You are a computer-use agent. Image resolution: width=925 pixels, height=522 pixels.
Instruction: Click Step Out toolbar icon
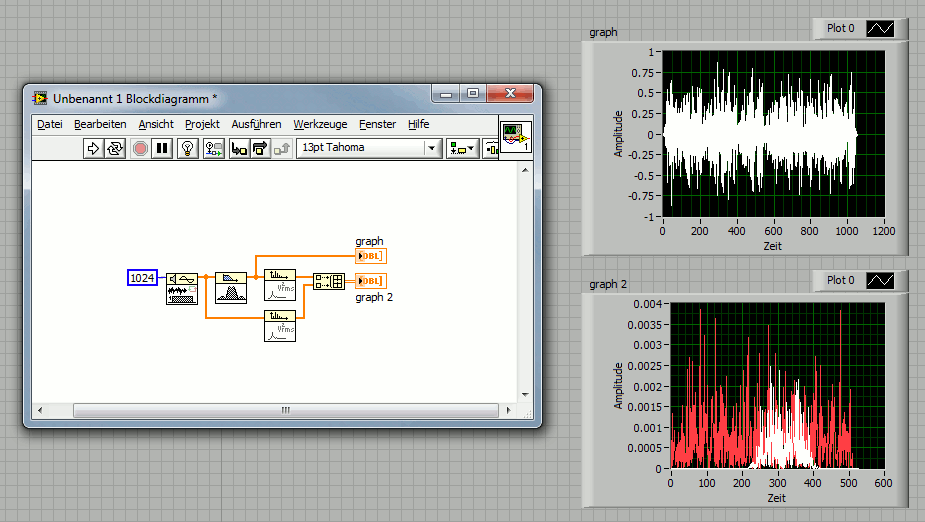(282, 148)
